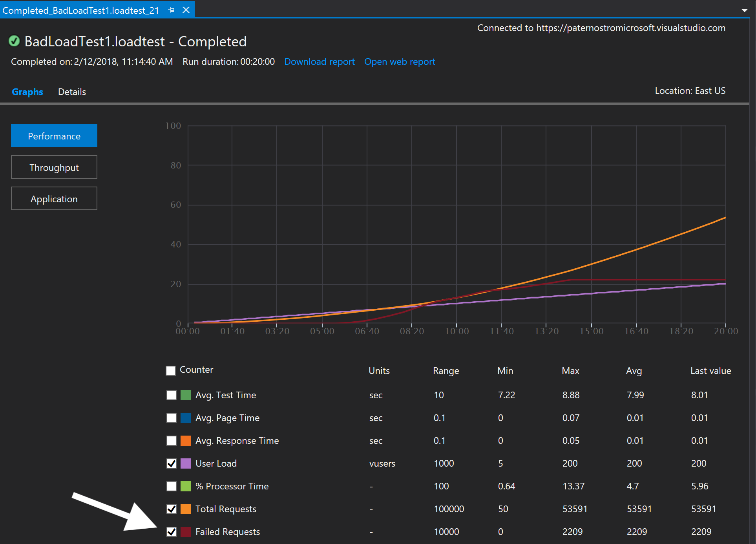Click the green completed status icon
The width and height of the screenshot is (756, 544).
point(14,41)
